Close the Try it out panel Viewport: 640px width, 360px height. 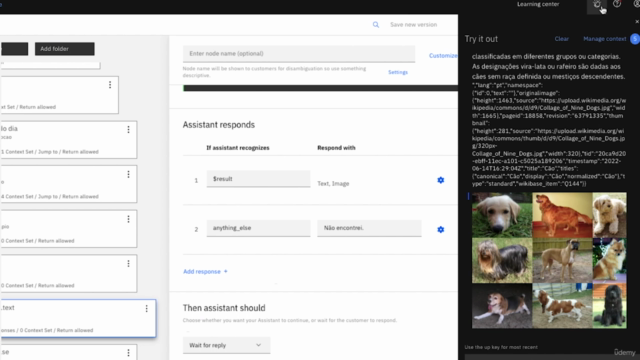pyautogui.click(x=637, y=22)
